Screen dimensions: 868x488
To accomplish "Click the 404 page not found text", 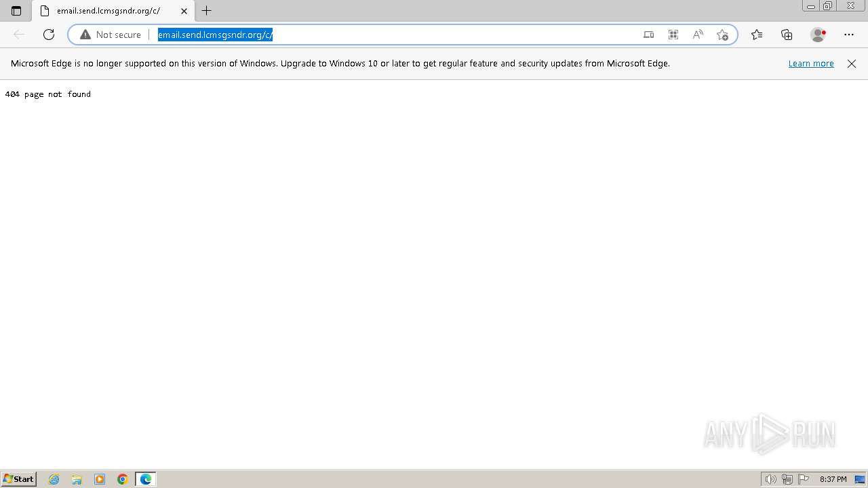I will point(48,94).
